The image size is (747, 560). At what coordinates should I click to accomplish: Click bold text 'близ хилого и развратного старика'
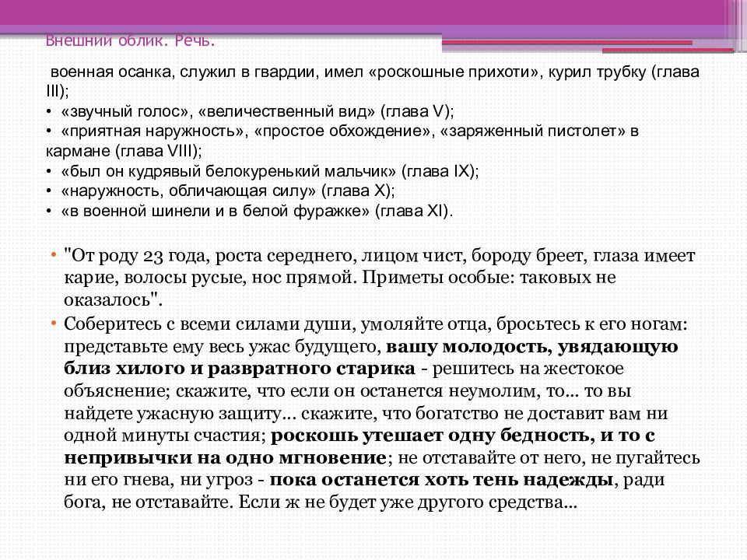240,369
